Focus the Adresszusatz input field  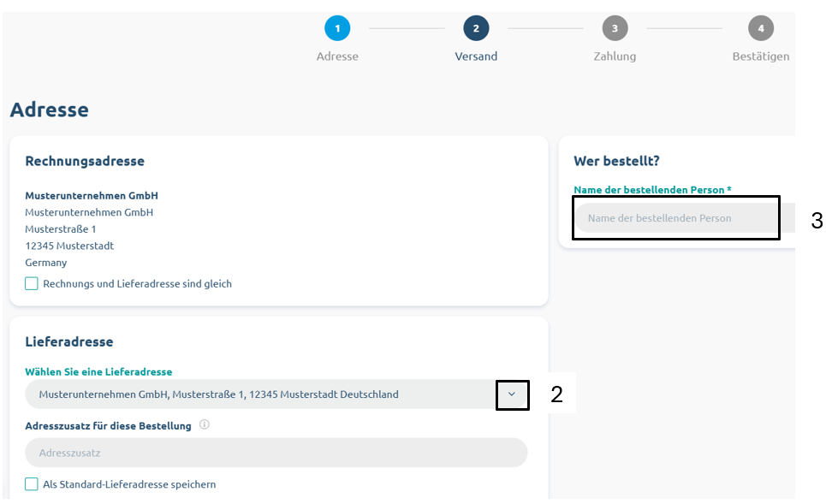(276, 453)
